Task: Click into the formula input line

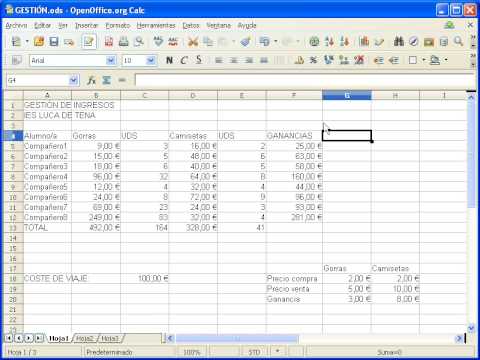Action: pyautogui.click(x=305, y=80)
